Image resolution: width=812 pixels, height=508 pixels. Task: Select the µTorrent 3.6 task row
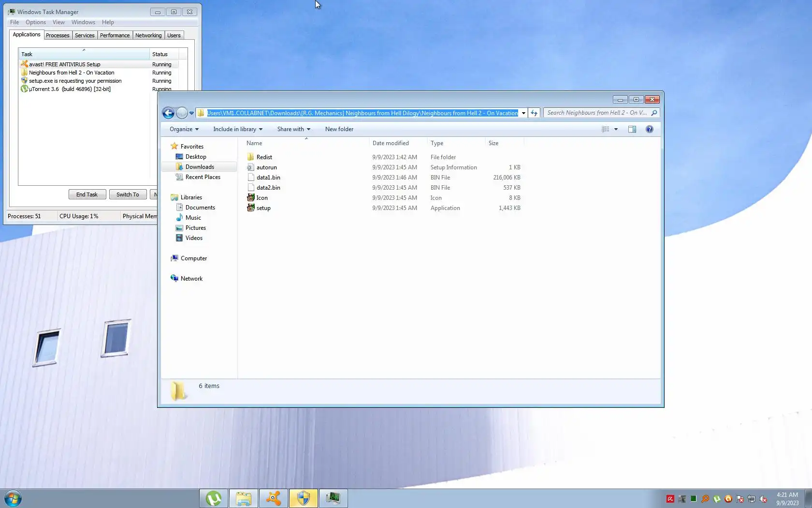point(99,89)
